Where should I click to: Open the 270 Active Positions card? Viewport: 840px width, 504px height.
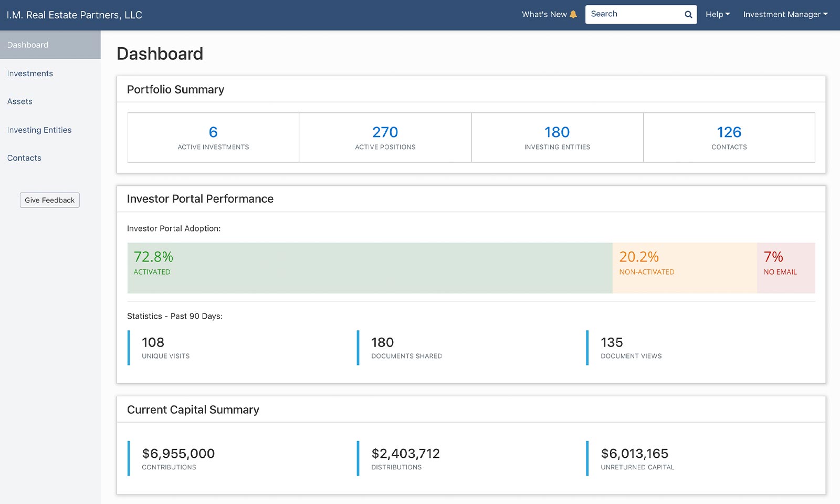coord(385,138)
